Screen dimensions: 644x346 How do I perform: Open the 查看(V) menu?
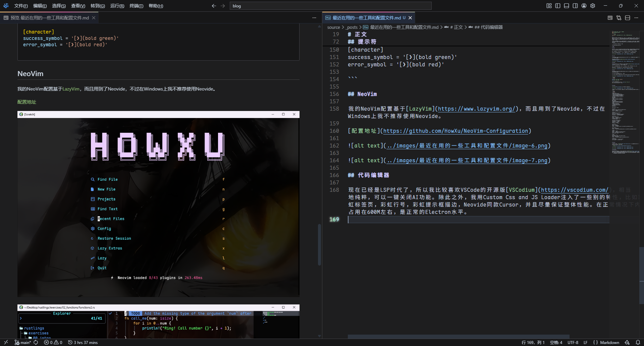[x=78, y=6]
